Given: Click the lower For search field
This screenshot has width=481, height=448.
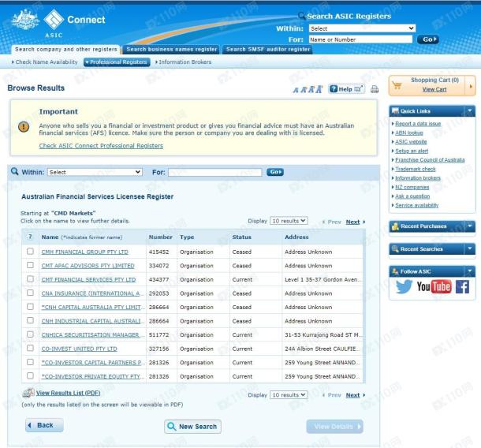Looking at the screenshot, I should (x=215, y=172).
